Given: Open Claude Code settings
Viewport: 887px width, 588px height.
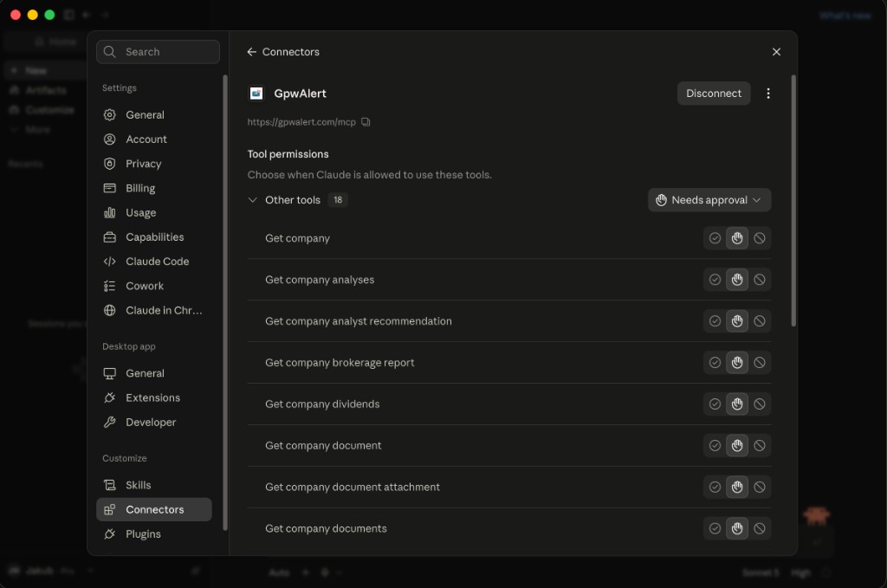Looking at the screenshot, I should click(x=154, y=262).
